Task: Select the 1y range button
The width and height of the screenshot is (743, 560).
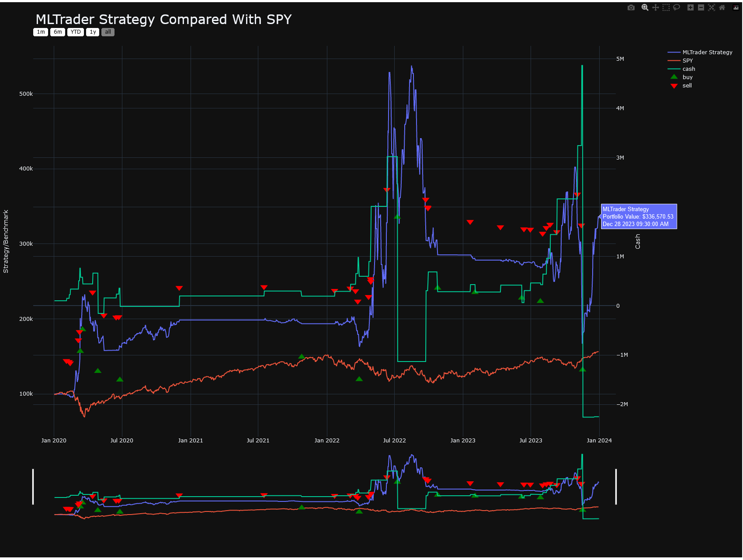Action: pos(93,32)
